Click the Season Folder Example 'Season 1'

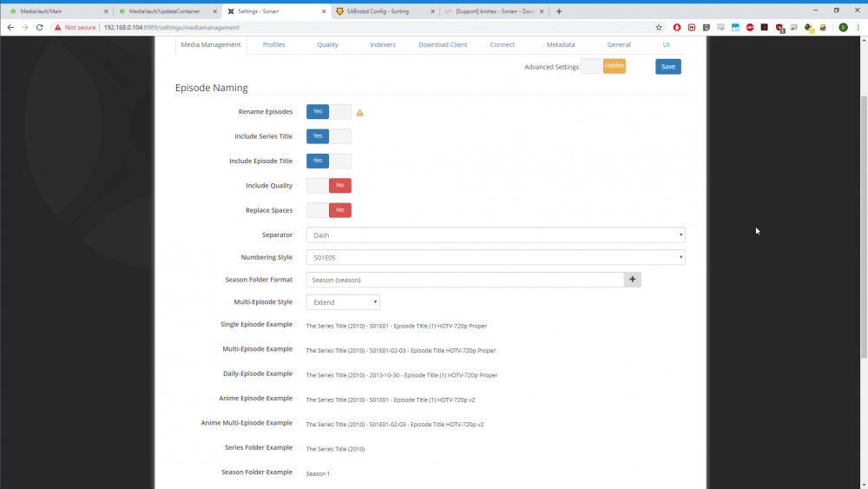318,473
